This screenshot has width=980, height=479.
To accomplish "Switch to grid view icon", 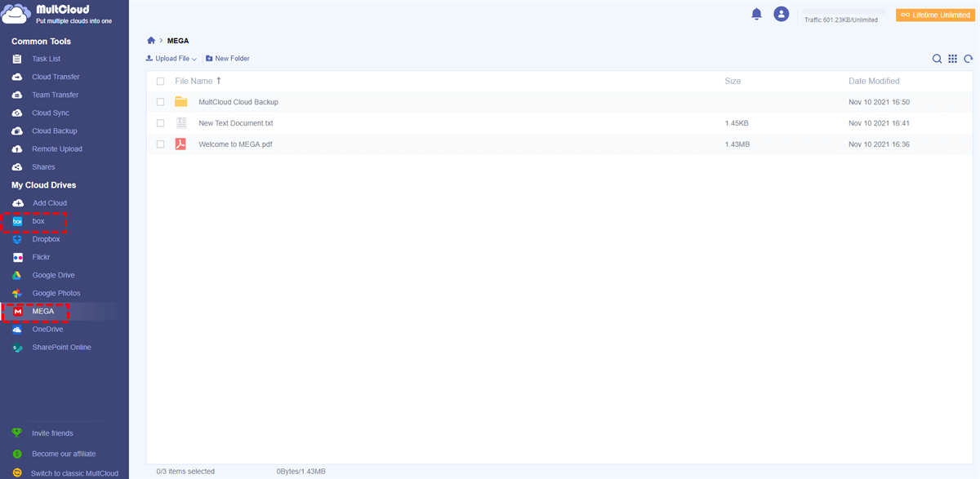I will (x=952, y=59).
